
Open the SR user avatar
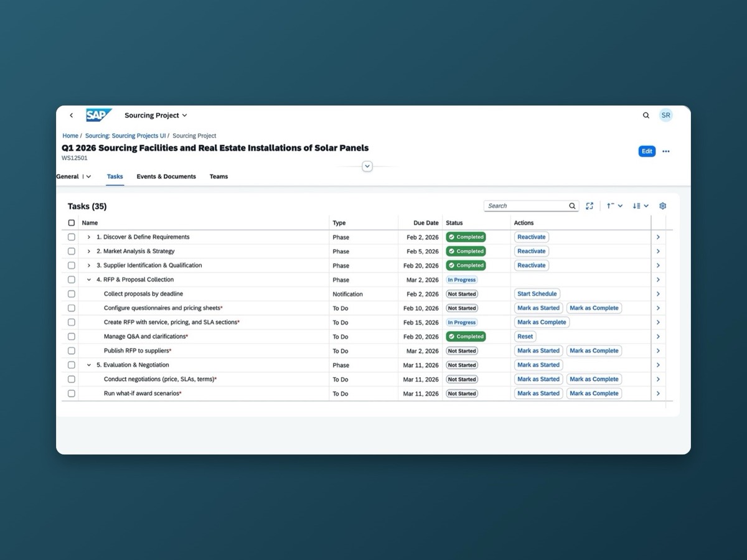[x=666, y=115]
